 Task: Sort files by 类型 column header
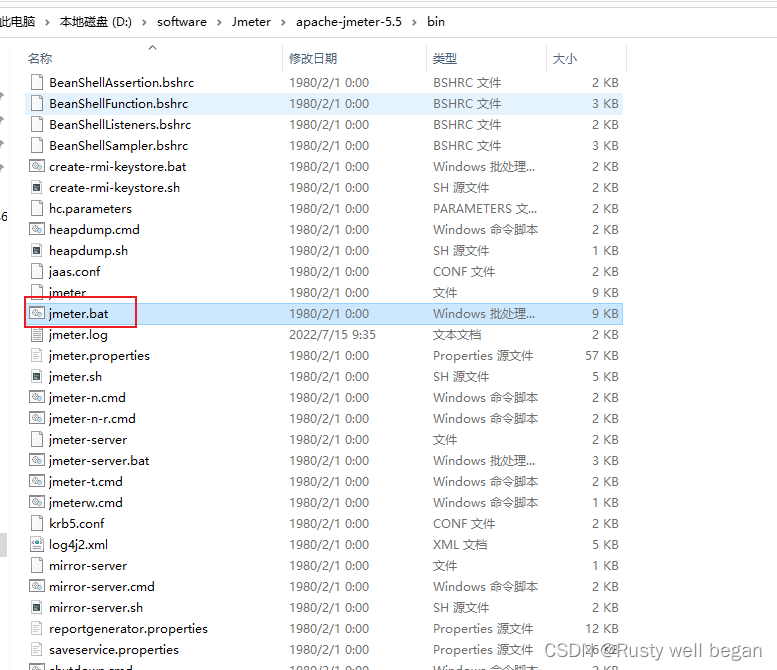444,58
